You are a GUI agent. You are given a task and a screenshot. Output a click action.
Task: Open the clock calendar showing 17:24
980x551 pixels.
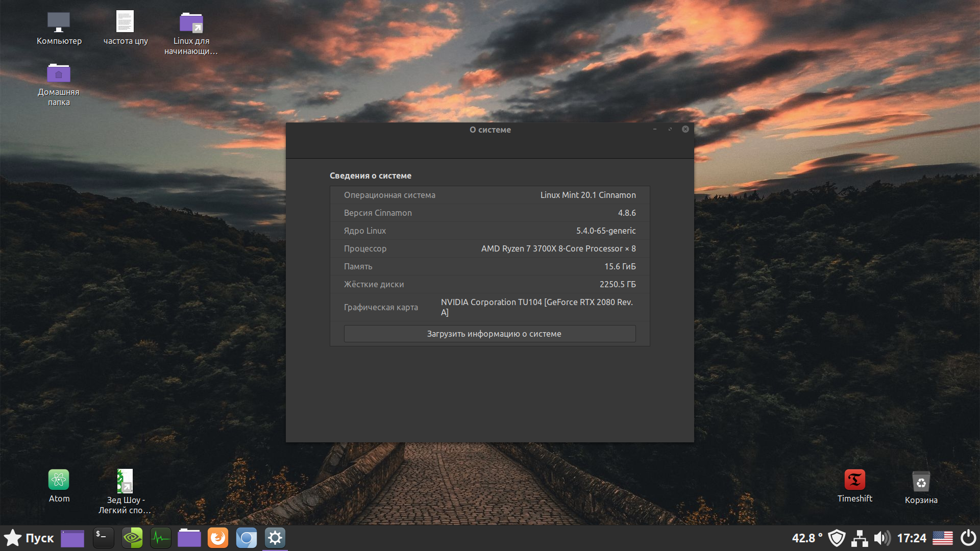(912, 538)
